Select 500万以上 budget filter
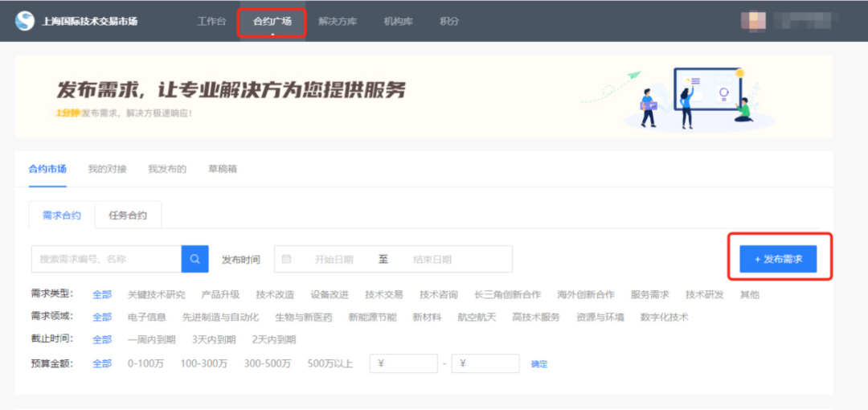The height and width of the screenshot is (410, 868). pos(330,364)
